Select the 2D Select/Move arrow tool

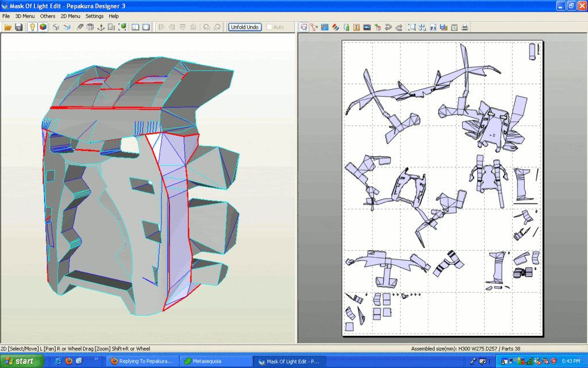click(x=304, y=27)
